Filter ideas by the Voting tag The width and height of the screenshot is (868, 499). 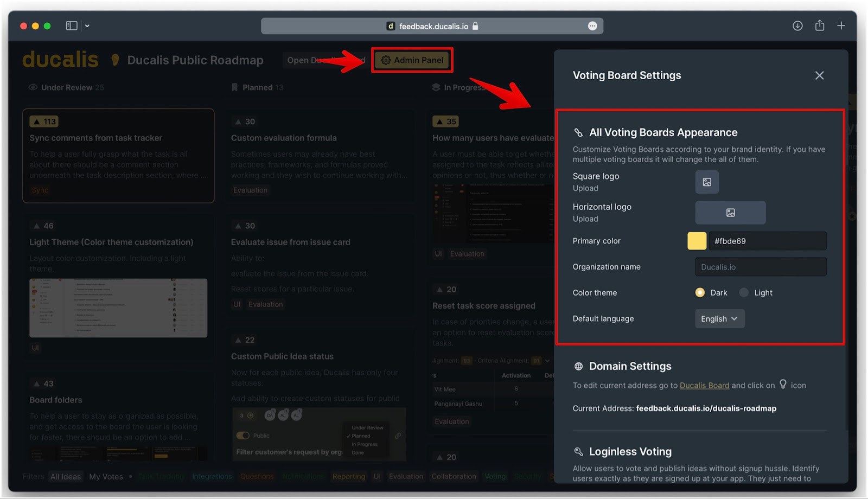[x=495, y=477]
